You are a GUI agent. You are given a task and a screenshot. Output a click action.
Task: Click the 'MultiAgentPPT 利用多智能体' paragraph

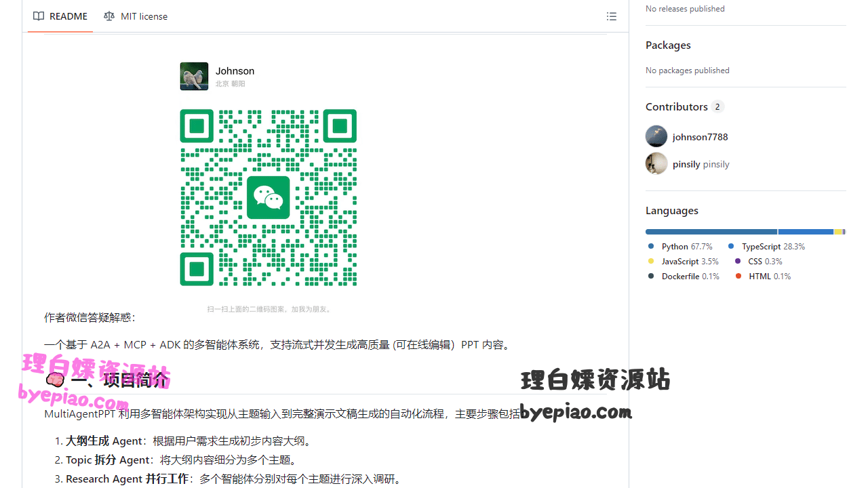point(282,413)
